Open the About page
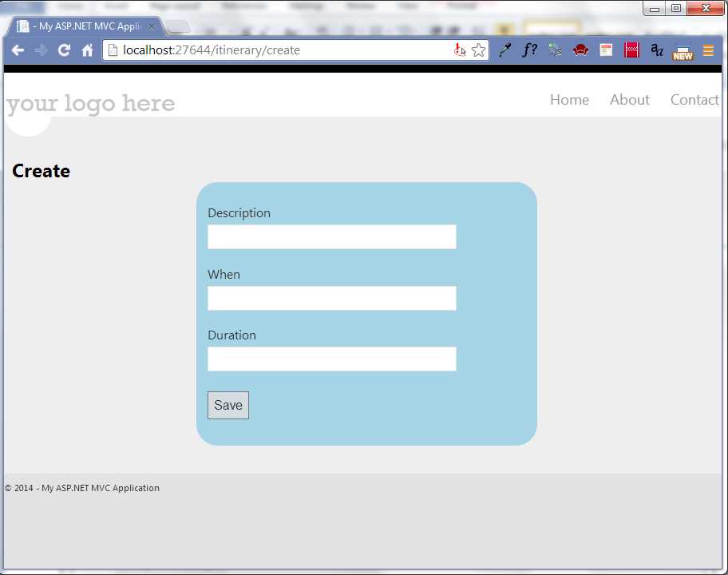This screenshot has height=575, width=728. click(x=630, y=99)
